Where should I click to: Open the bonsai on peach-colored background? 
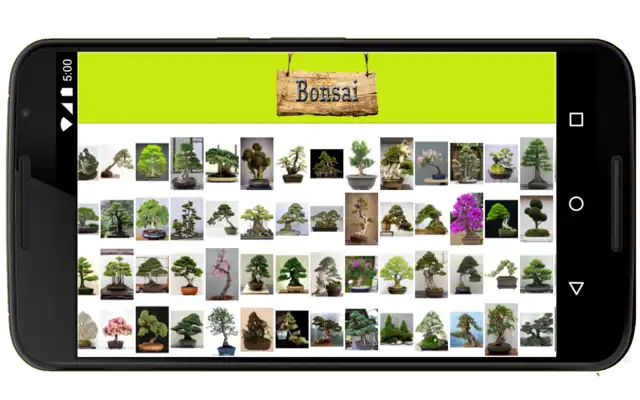point(257,330)
